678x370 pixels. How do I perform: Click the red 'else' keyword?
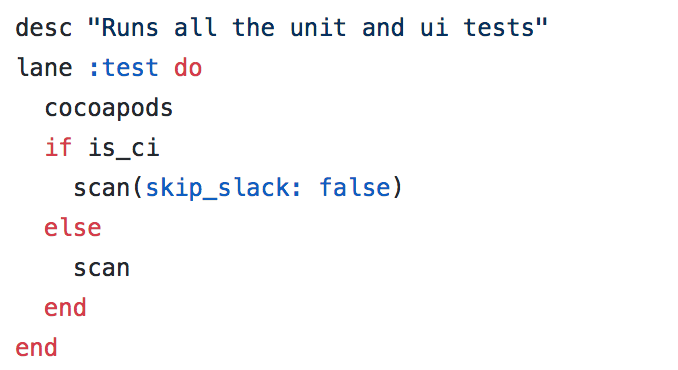pos(73,227)
